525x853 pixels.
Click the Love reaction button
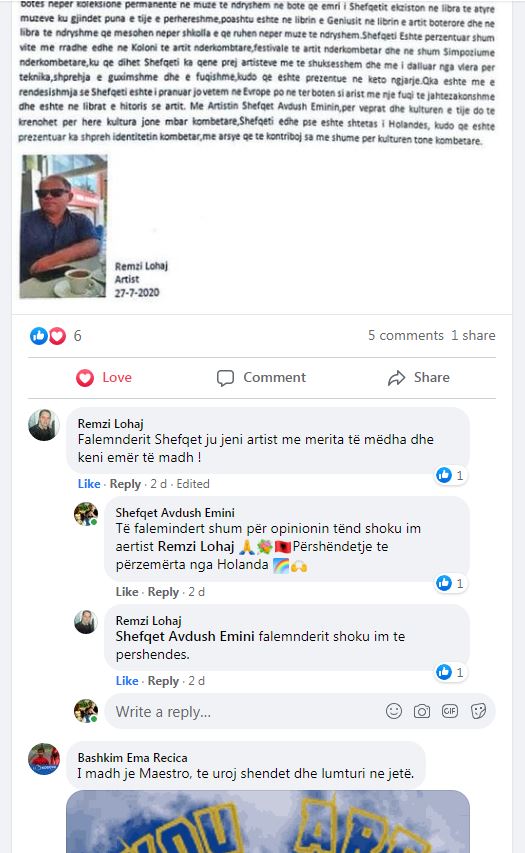tap(104, 378)
